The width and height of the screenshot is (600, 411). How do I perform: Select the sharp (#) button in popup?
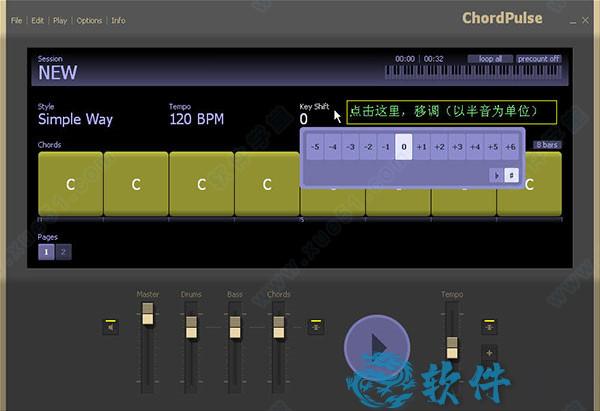point(511,174)
